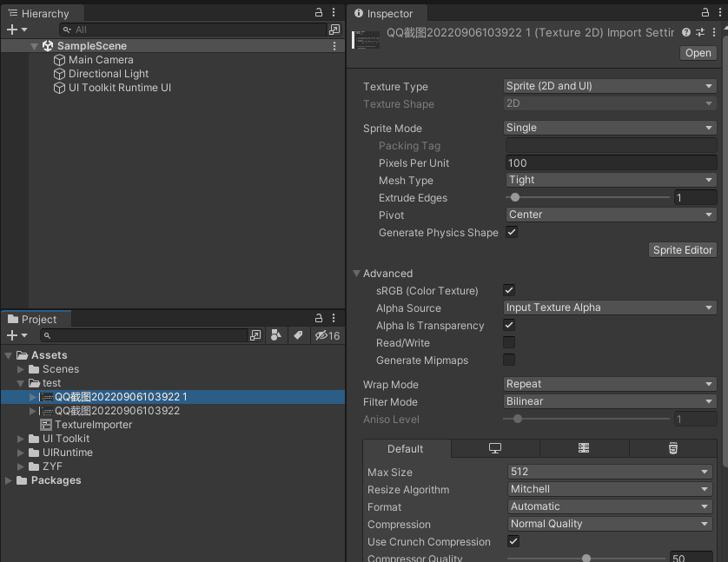Select Directional Light cube icon

pos(59,74)
